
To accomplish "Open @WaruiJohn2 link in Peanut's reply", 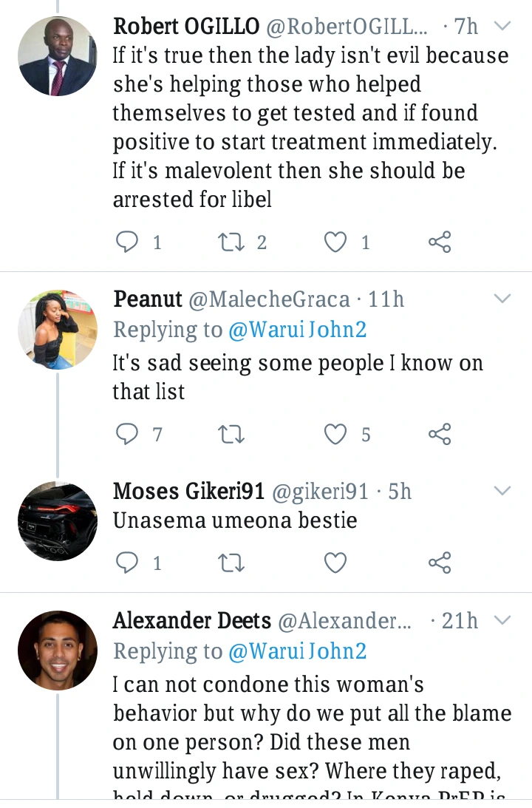I will coord(297,330).
